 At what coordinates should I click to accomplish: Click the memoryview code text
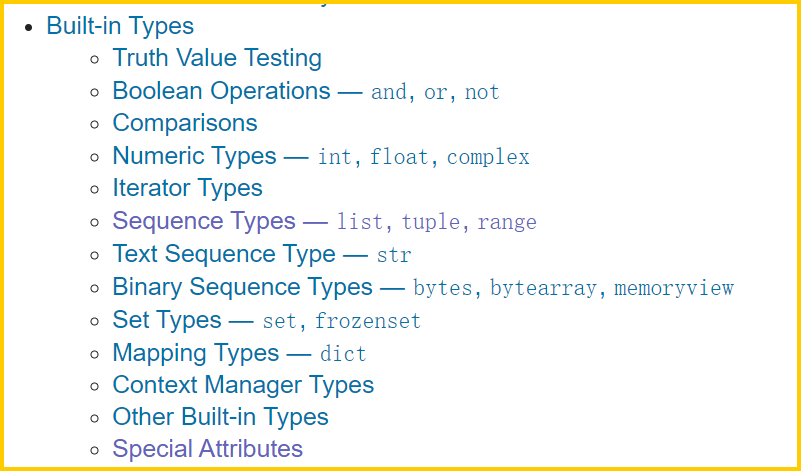point(674,288)
